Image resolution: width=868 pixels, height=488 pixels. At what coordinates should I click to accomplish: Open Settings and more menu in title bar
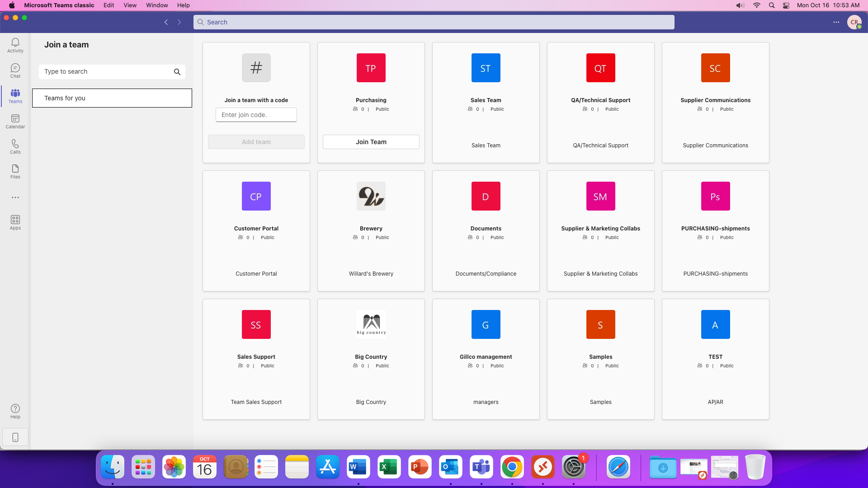(x=836, y=22)
